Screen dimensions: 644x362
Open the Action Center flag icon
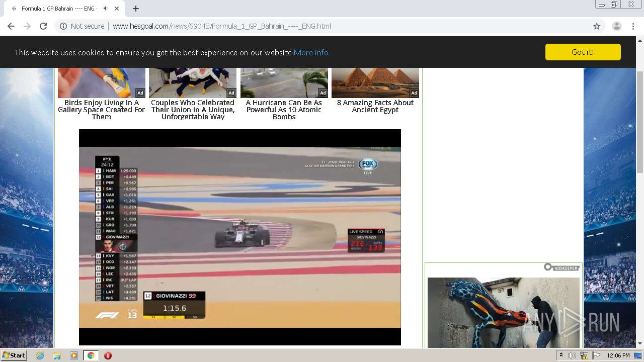(x=596, y=355)
